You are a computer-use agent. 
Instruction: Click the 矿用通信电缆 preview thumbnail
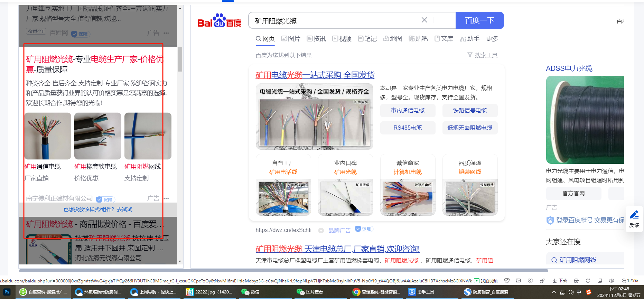click(x=48, y=136)
